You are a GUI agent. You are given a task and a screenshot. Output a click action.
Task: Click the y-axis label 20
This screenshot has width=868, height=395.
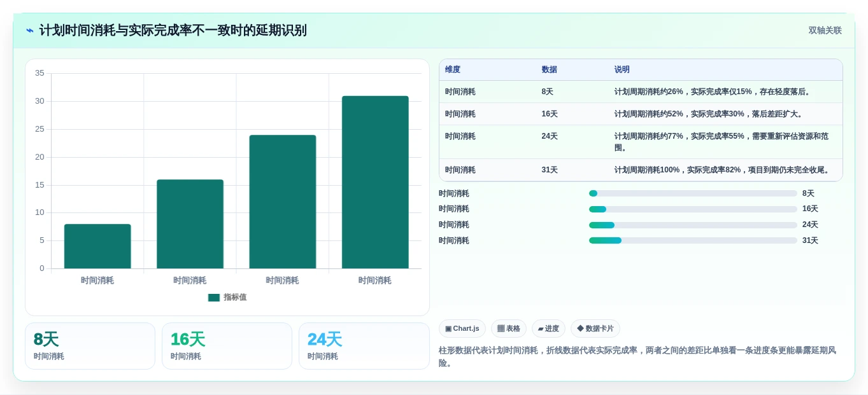(39, 157)
